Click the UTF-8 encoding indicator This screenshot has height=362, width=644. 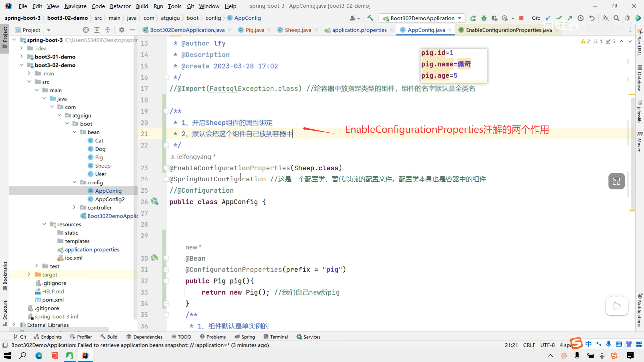click(x=547, y=345)
